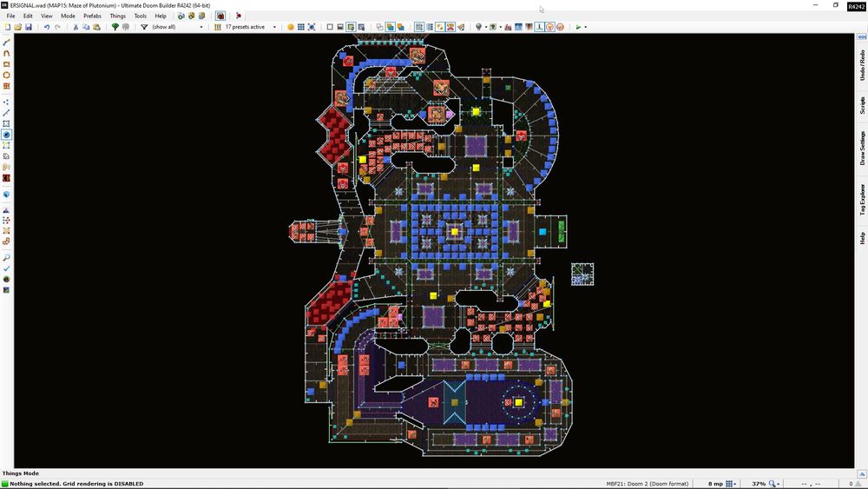Toggle the orange-blue merge geometry button

(400, 27)
